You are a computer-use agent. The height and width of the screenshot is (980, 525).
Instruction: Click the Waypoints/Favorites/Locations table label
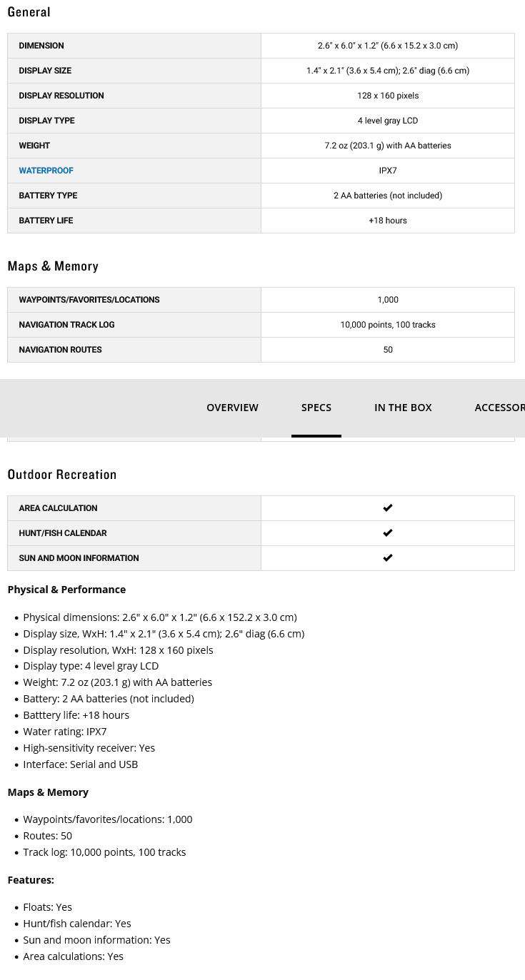(89, 300)
